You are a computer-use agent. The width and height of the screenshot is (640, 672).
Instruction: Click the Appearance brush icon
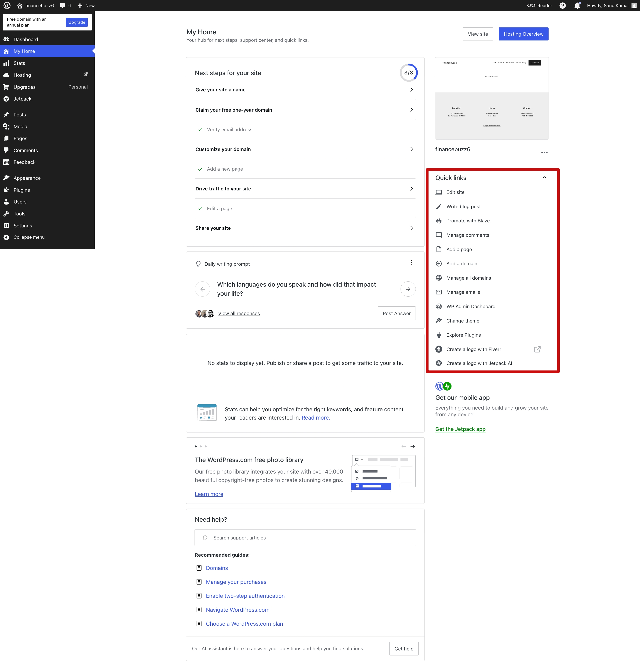click(x=6, y=178)
